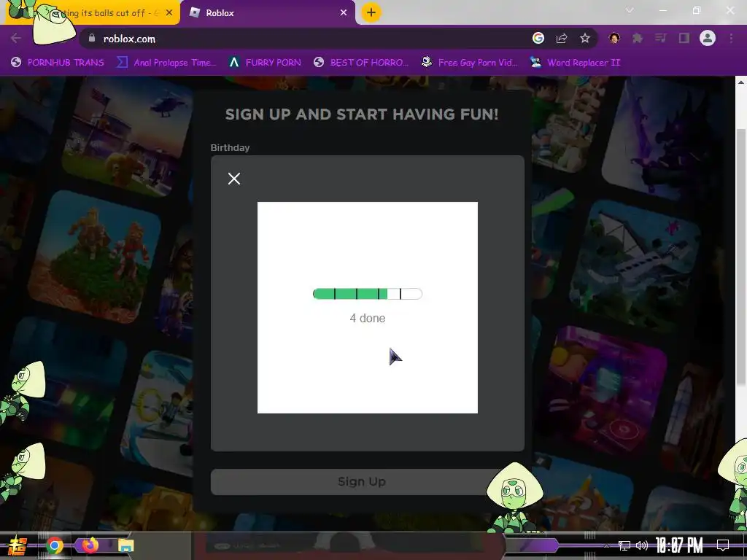Share this page via share icon
Image resolution: width=747 pixels, height=560 pixels.
pyautogui.click(x=562, y=38)
